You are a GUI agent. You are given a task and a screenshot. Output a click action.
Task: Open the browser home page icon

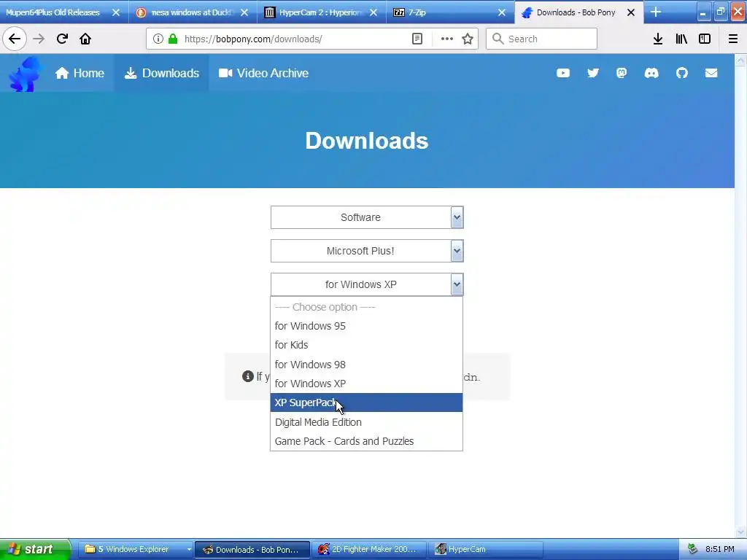point(85,39)
